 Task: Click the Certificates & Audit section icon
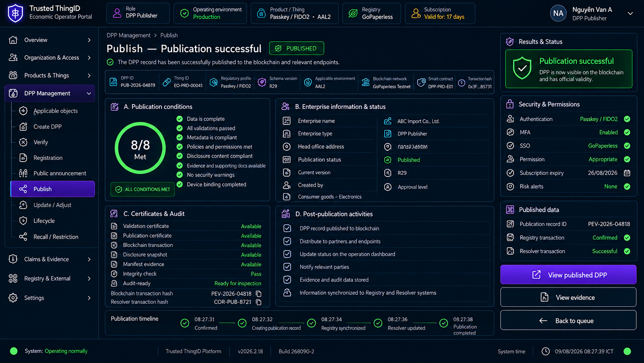(x=114, y=214)
